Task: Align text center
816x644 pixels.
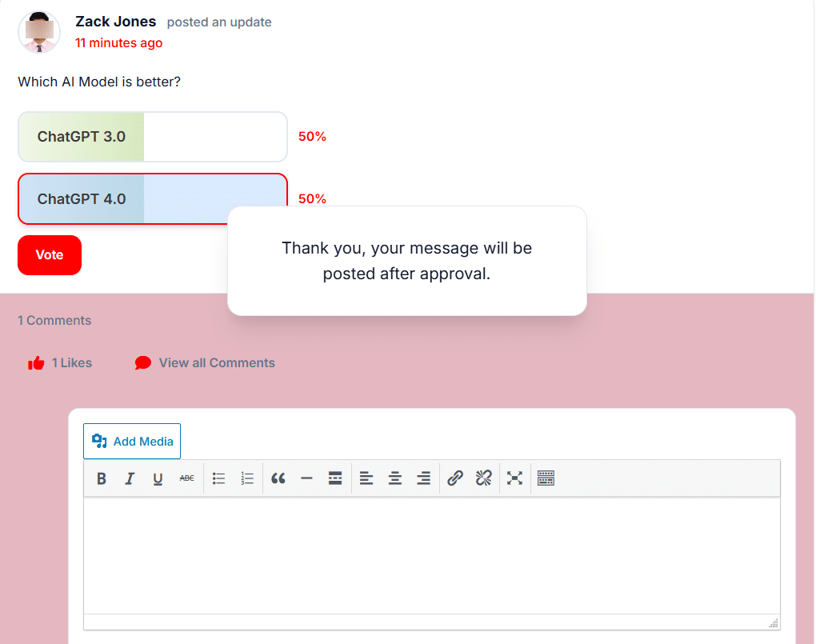Action: (x=395, y=478)
